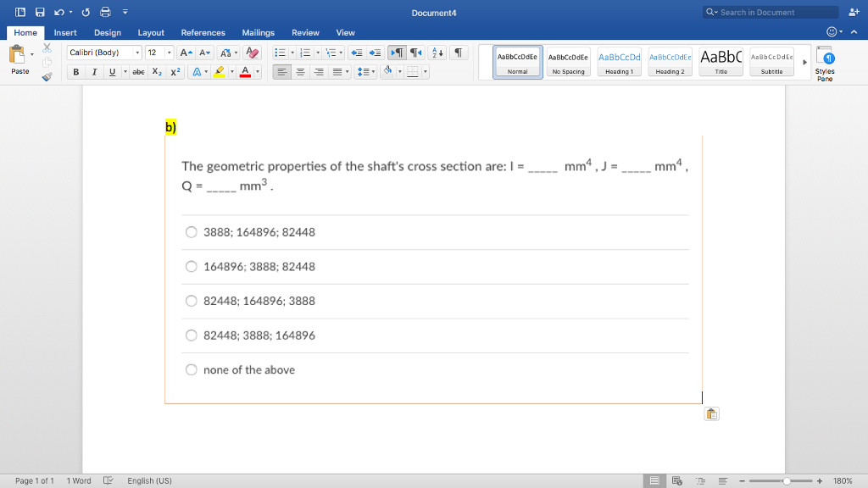Apply Underline formatting

point(113,72)
